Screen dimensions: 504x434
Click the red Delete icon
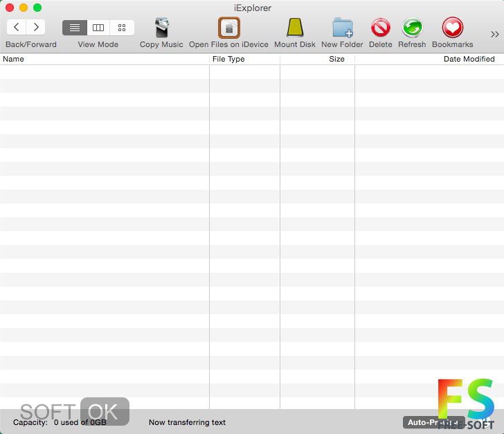pyautogui.click(x=381, y=28)
